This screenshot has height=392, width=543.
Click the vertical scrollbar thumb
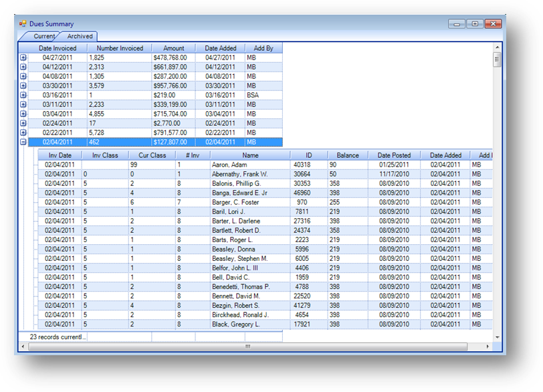point(498,60)
